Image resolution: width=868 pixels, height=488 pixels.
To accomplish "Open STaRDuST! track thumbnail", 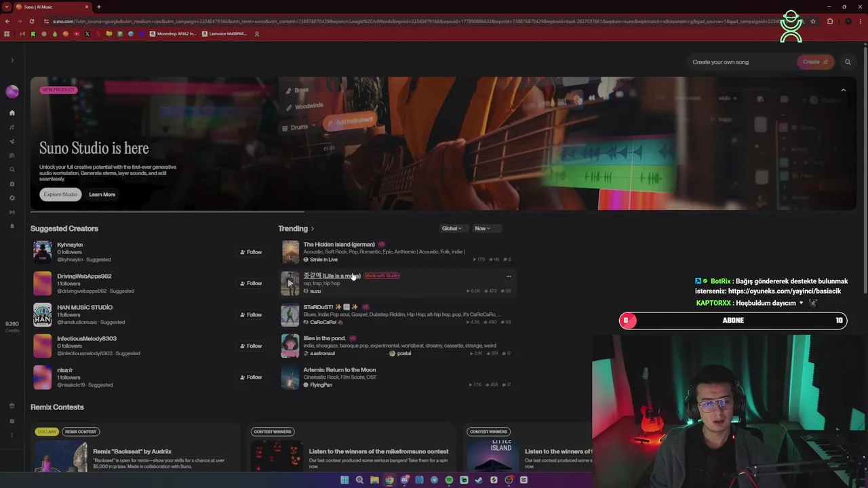I will (290, 314).
